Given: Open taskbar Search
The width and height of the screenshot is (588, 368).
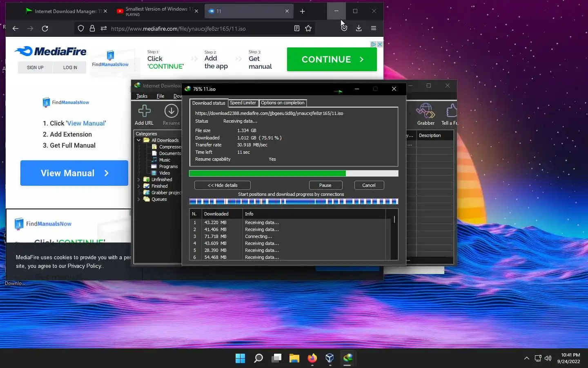Looking at the screenshot, I should (x=258, y=359).
